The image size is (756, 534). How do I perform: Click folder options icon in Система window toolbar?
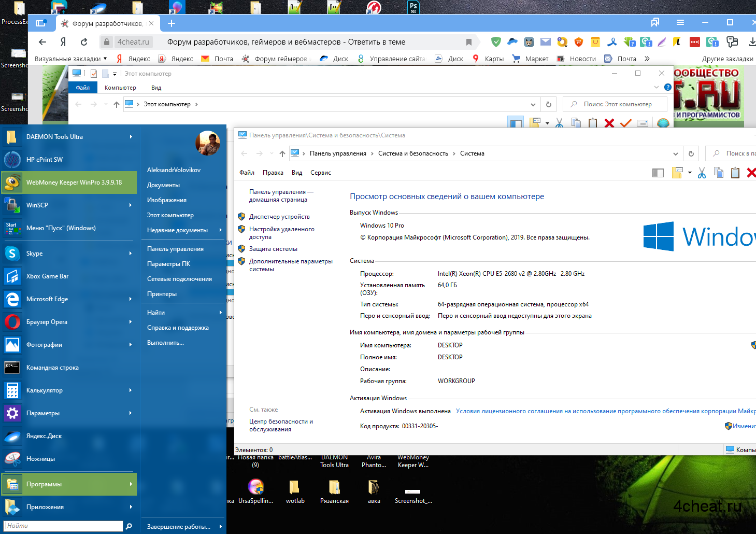tap(677, 173)
